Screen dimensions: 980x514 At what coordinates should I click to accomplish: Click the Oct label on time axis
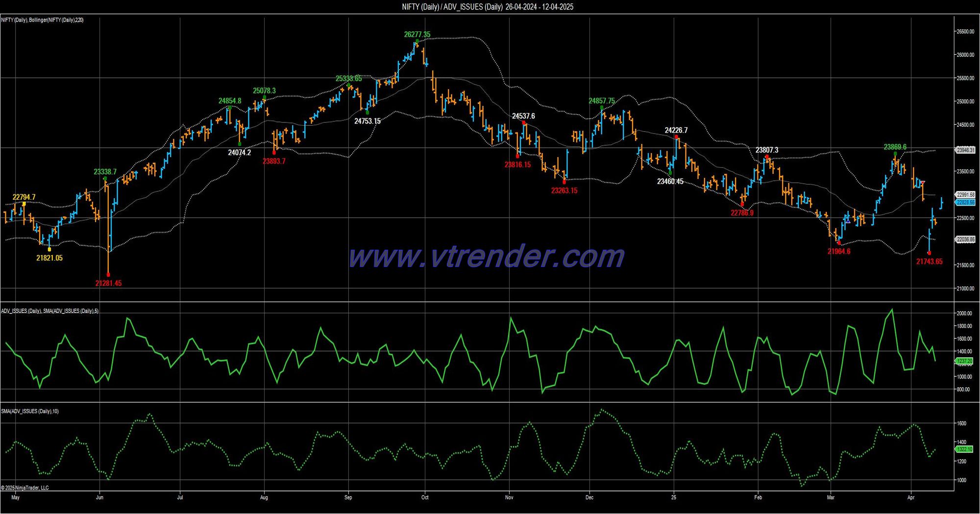[425, 497]
